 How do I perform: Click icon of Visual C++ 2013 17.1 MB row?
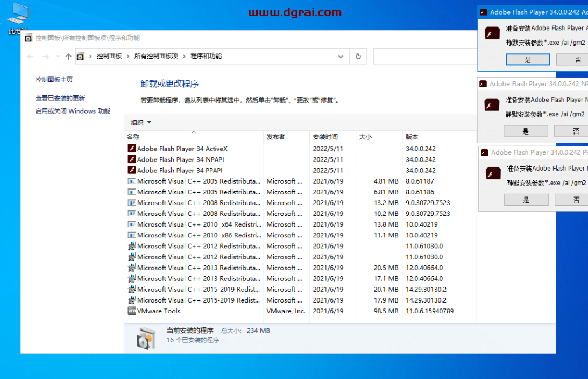132,279
